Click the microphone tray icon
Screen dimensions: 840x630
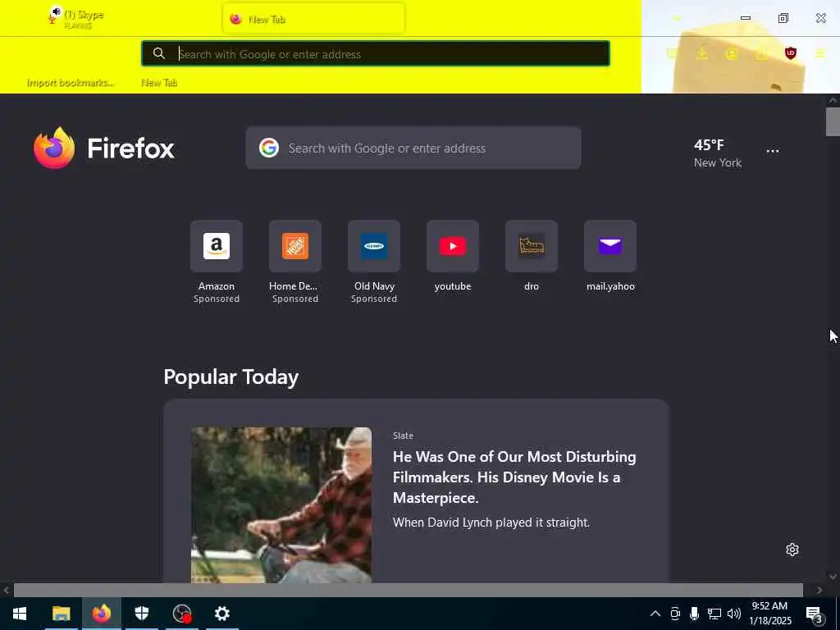click(x=694, y=614)
